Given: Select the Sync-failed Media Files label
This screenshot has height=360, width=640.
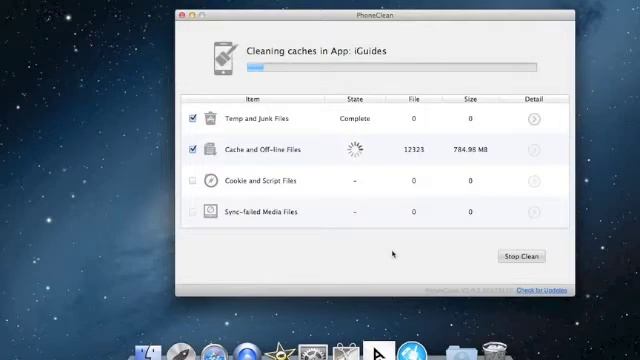Looking at the screenshot, I should pyautogui.click(x=261, y=212).
